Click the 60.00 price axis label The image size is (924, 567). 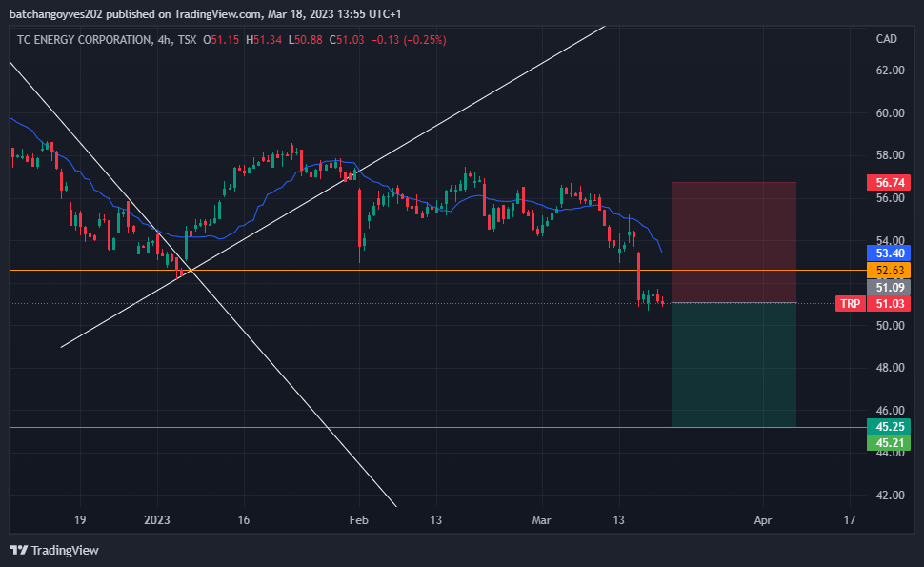890,113
